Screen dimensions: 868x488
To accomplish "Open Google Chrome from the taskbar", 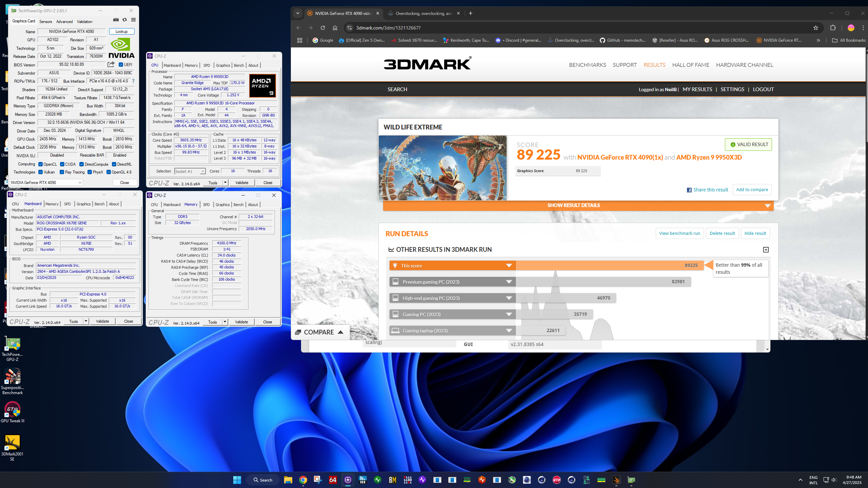I will coord(303,480).
